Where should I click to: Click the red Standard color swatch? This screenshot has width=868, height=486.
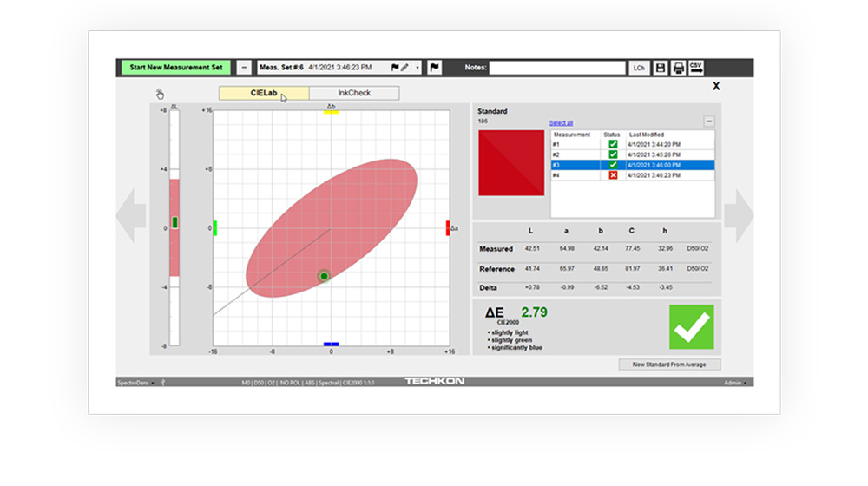[x=511, y=162]
